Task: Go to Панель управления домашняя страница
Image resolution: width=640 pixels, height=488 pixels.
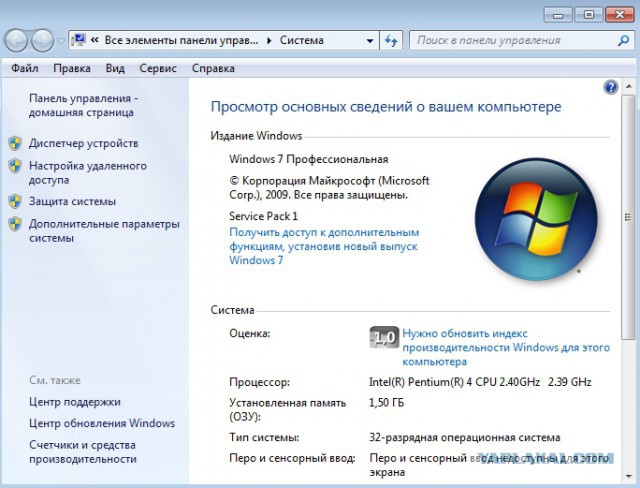Action: (x=84, y=105)
